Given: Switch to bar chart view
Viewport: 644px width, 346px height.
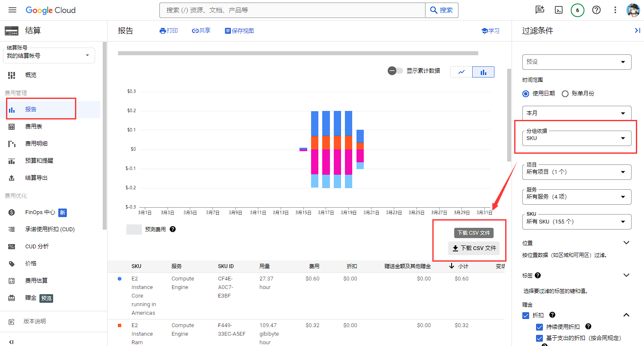Looking at the screenshot, I should tap(483, 72).
